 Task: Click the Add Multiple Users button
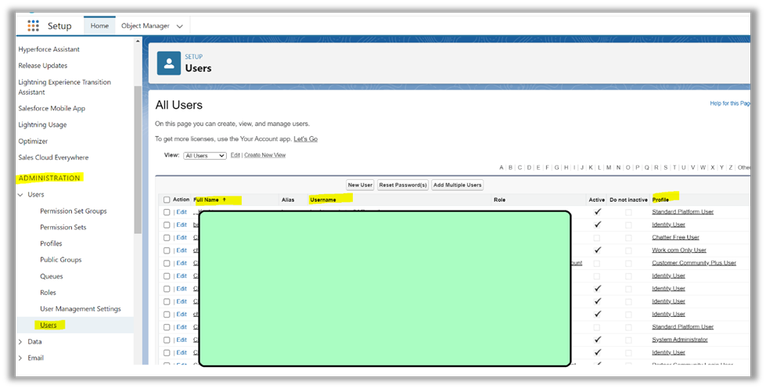(457, 185)
